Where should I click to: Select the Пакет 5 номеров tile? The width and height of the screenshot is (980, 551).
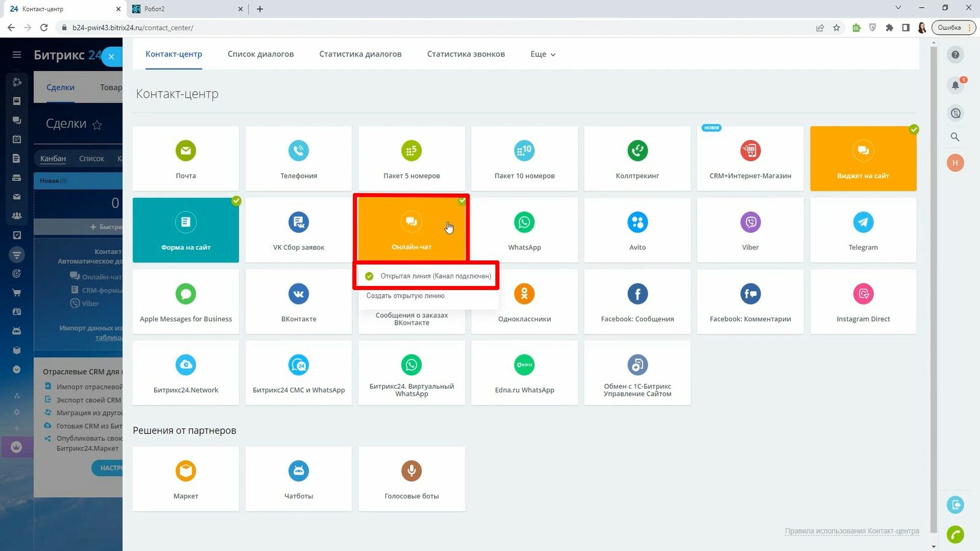coord(412,158)
